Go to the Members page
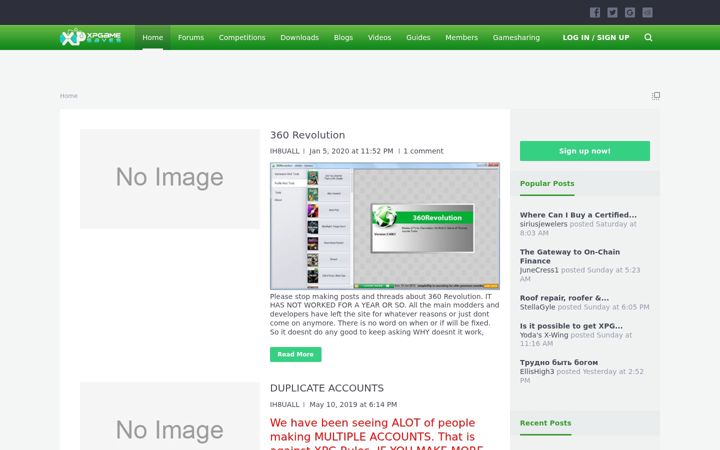This screenshot has width=720, height=450. click(461, 38)
